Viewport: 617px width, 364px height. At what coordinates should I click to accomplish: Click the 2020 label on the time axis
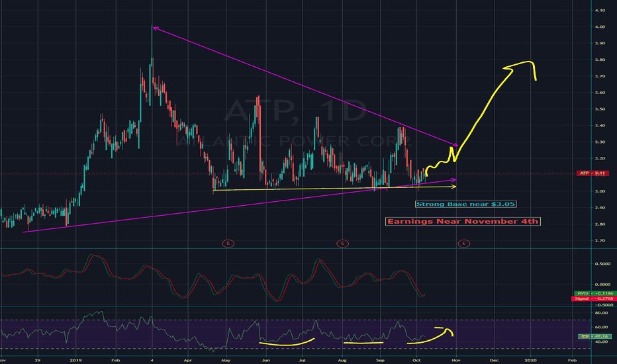click(530, 360)
